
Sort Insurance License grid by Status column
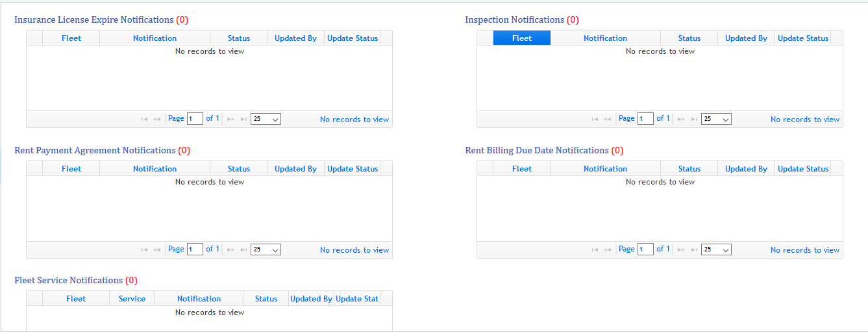[x=239, y=38]
